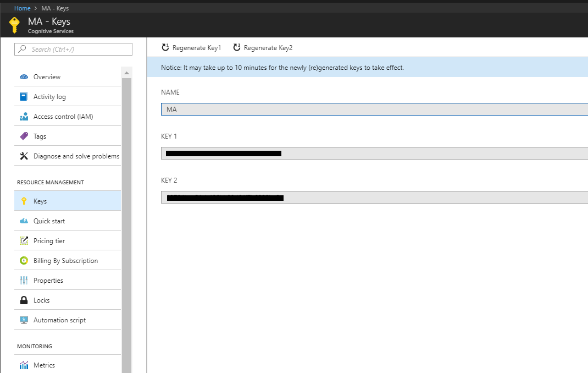Open the Overview menu item

(68, 76)
